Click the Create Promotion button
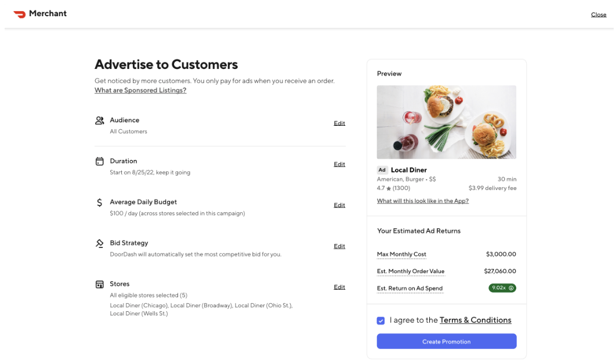The width and height of the screenshot is (616, 364). [x=446, y=341]
